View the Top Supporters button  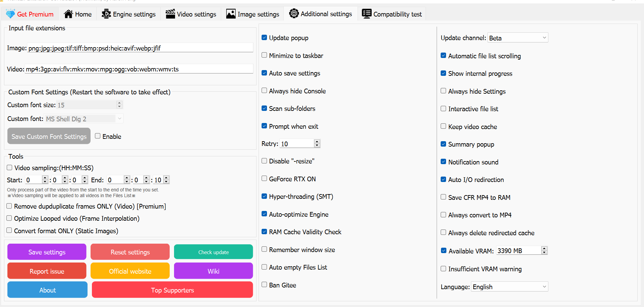172,290
